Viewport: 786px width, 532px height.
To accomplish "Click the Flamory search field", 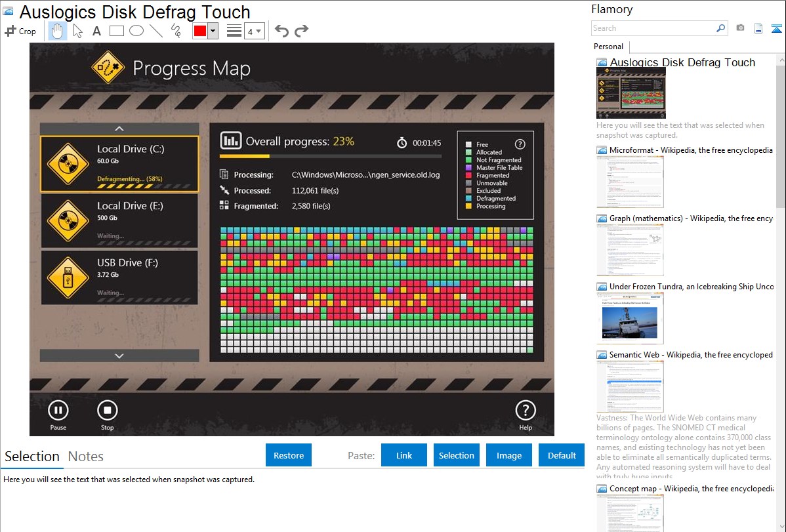I will [653, 28].
